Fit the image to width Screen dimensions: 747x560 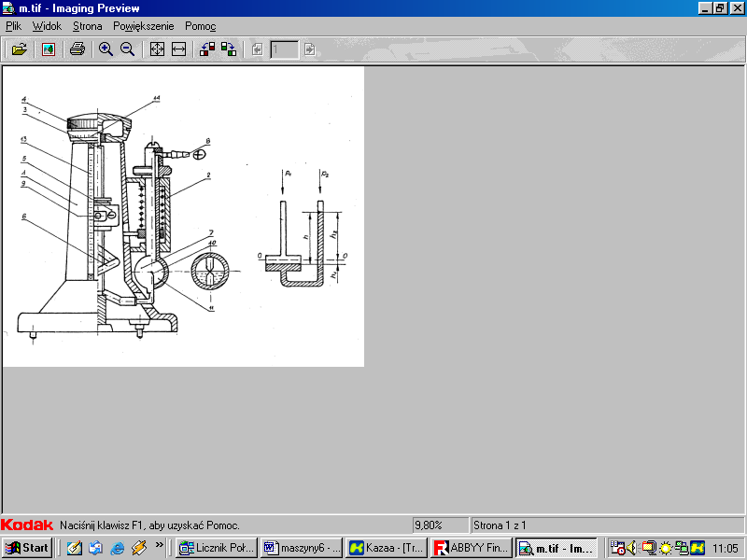pyautogui.click(x=178, y=49)
